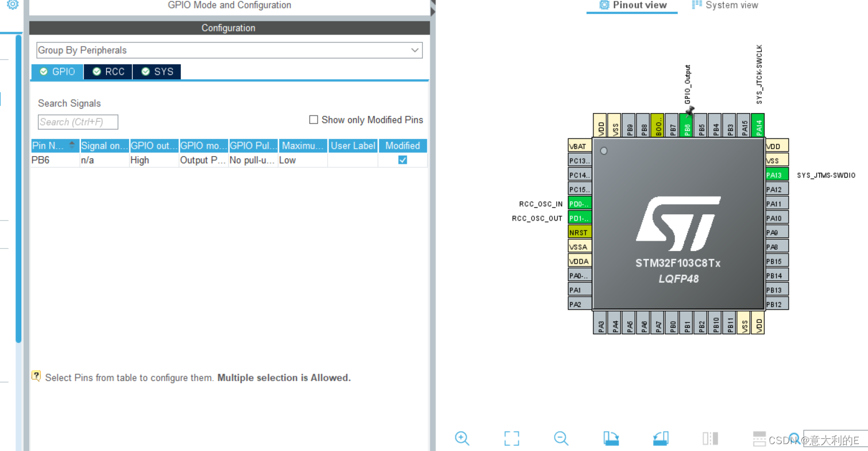Click the 'Low' maximum speed cell

302,160
